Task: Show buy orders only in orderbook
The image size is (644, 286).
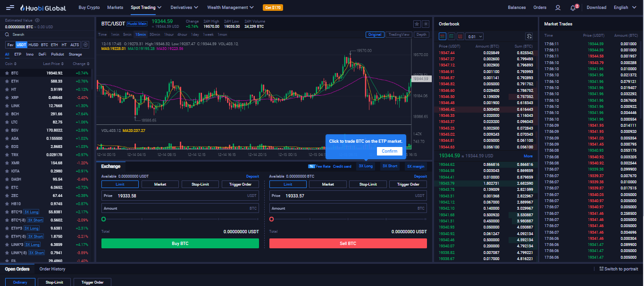Action: point(452,36)
